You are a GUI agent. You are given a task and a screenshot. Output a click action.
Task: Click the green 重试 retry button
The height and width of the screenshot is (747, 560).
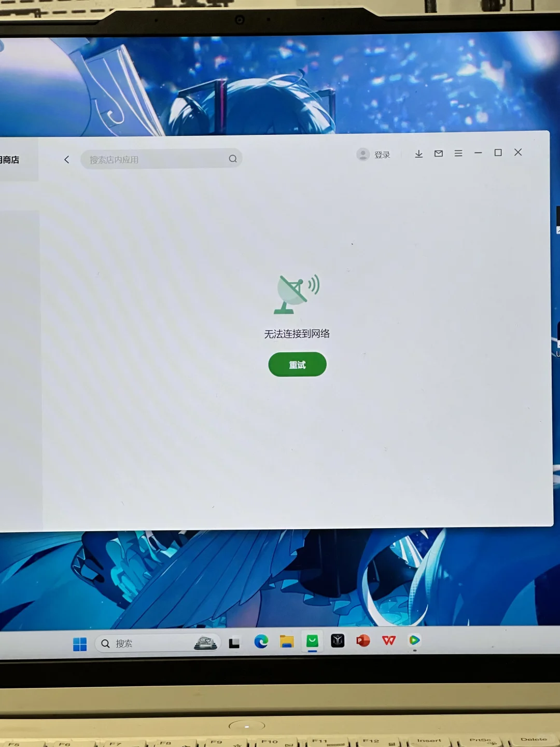coord(297,365)
